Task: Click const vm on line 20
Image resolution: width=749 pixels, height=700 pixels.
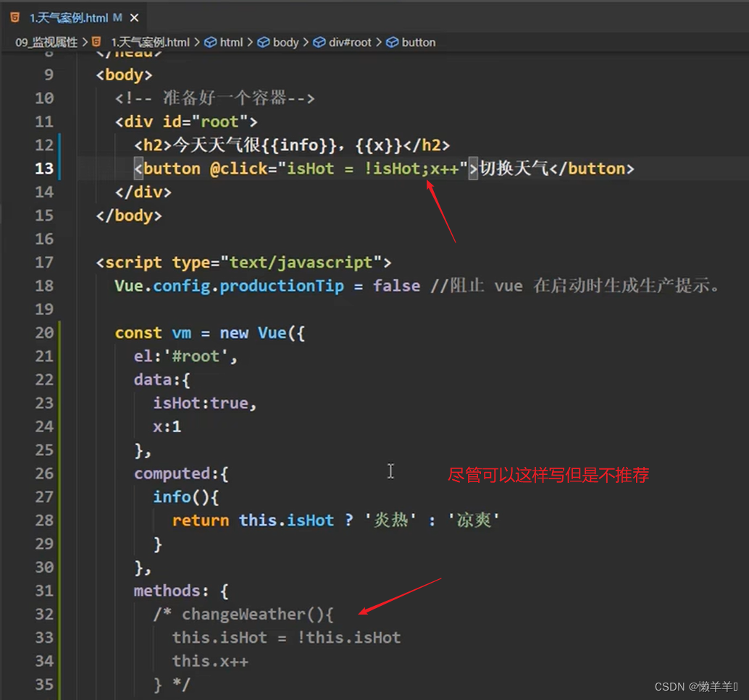Action: point(153,333)
